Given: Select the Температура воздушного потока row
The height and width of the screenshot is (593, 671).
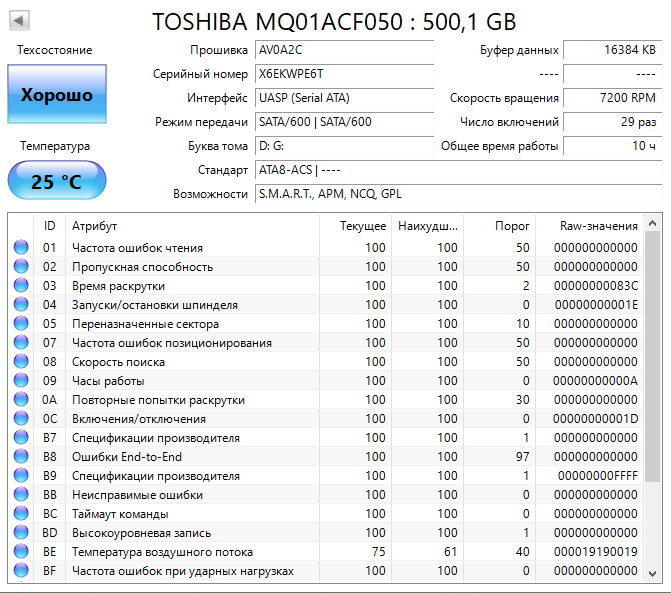Looking at the screenshot, I should click(x=326, y=551).
